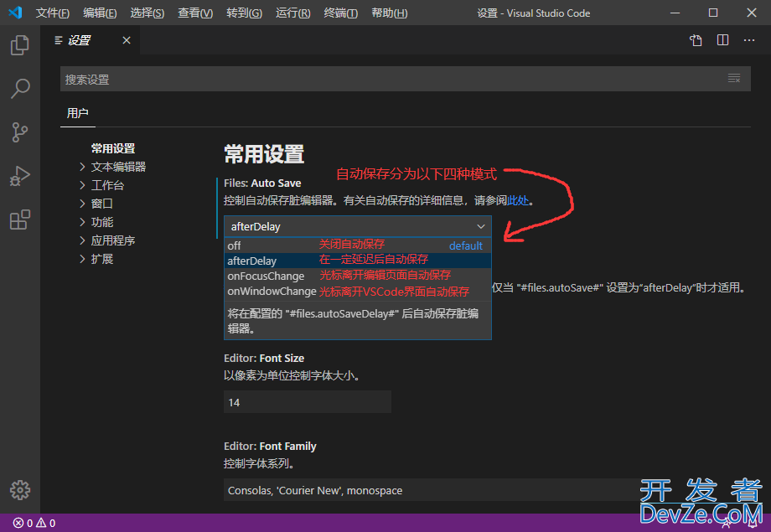
Task: Click the errors count in status bar
Action: (x=23, y=523)
